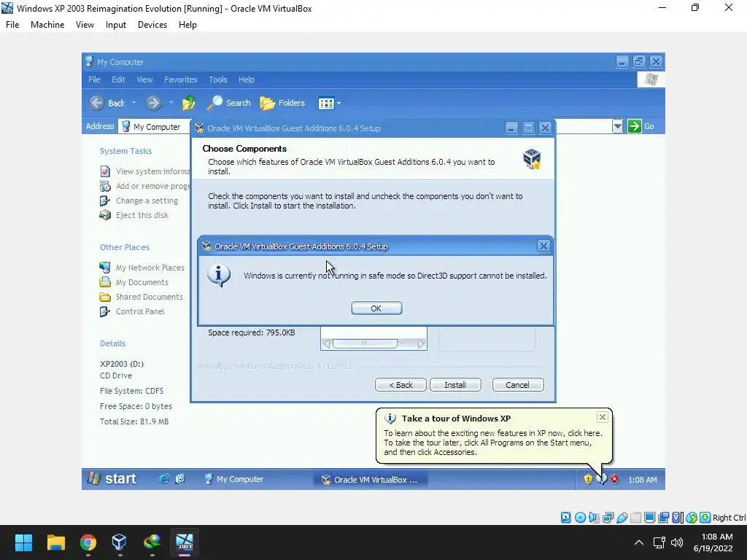Open VirtualBox Input menu
Screen dimensions: 747x560
click(x=116, y=25)
